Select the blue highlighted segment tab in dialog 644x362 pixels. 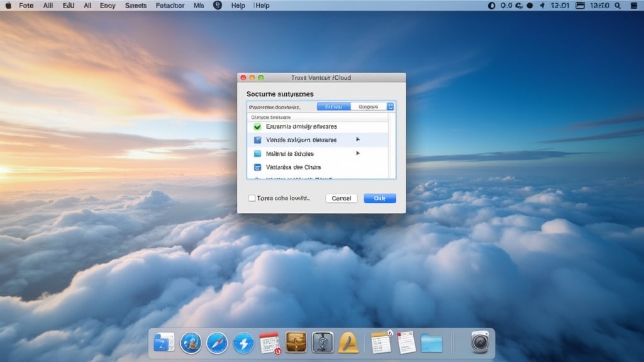[x=333, y=106]
